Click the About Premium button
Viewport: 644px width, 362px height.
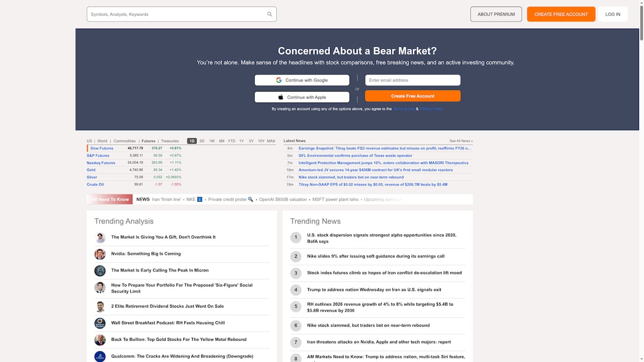496,14
